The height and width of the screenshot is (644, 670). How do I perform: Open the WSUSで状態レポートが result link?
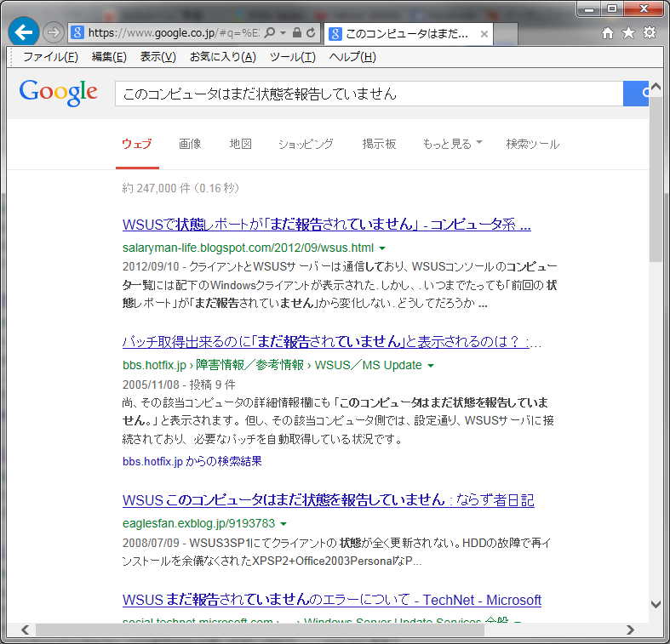click(326, 225)
